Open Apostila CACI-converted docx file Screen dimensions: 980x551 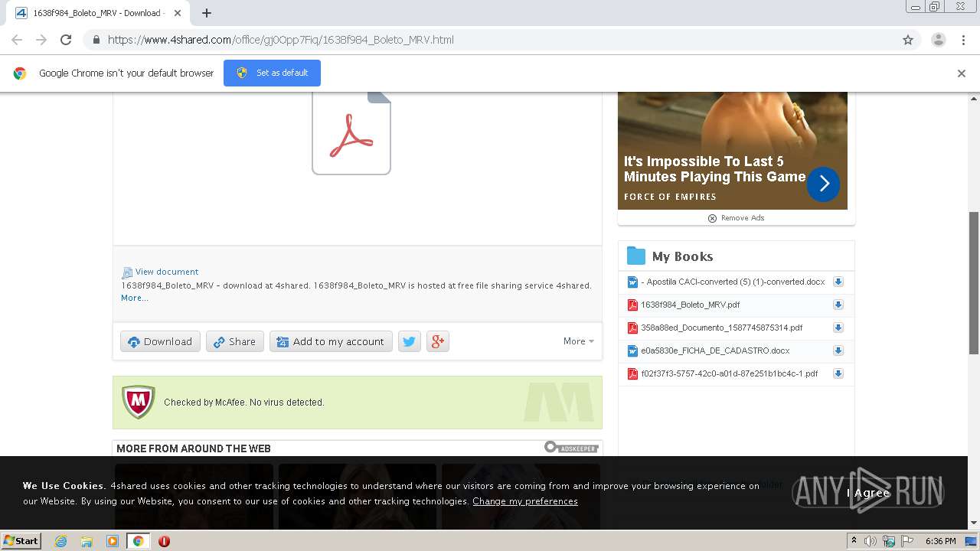tap(733, 282)
